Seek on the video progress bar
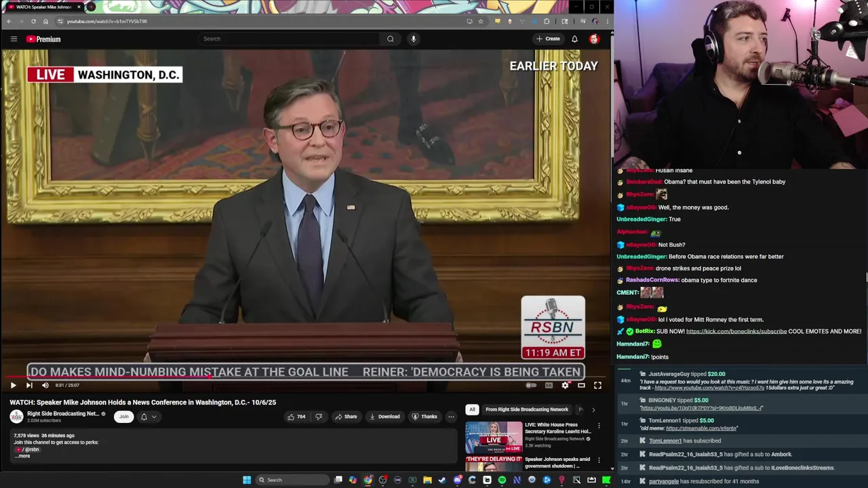This screenshot has height=488, width=868. 306,377
